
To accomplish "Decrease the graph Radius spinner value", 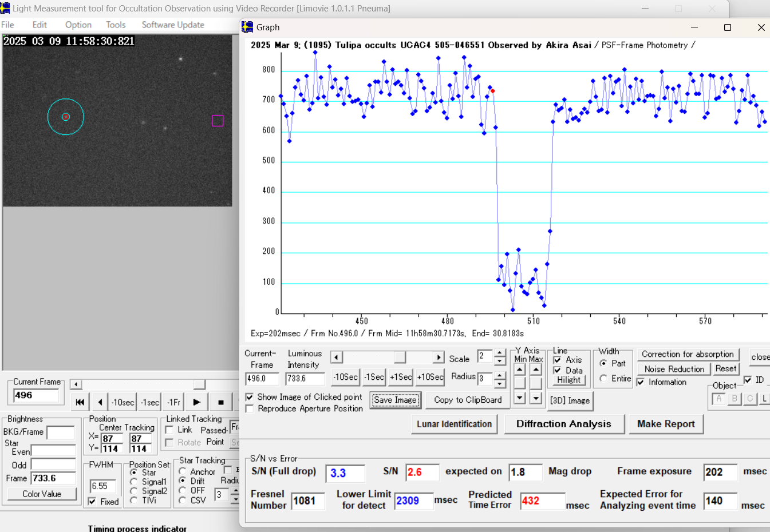I will [500, 383].
